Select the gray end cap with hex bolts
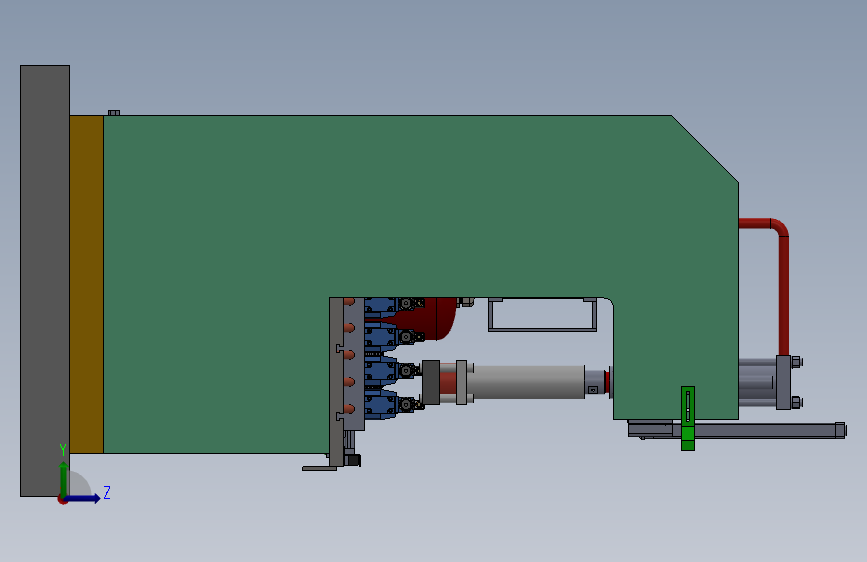This screenshot has height=562, width=867. [784, 382]
